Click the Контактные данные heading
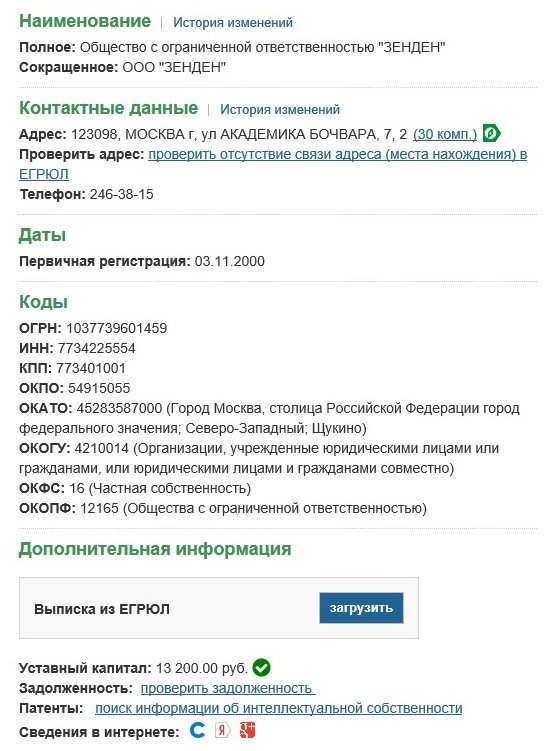553x751 pixels. click(x=108, y=108)
